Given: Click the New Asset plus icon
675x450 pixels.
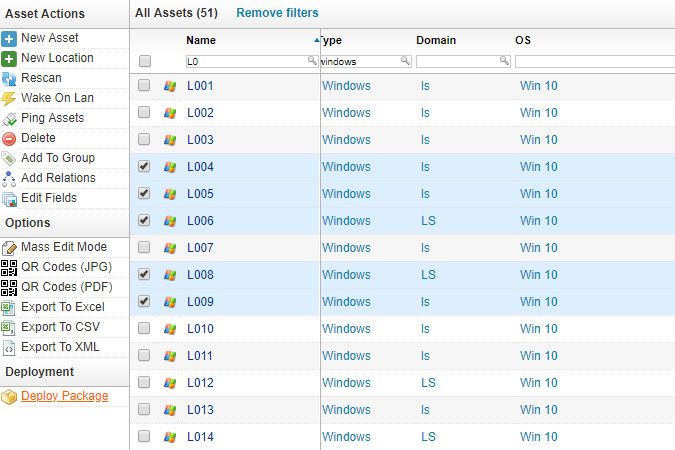Looking at the screenshot, I should coord(9,38).
